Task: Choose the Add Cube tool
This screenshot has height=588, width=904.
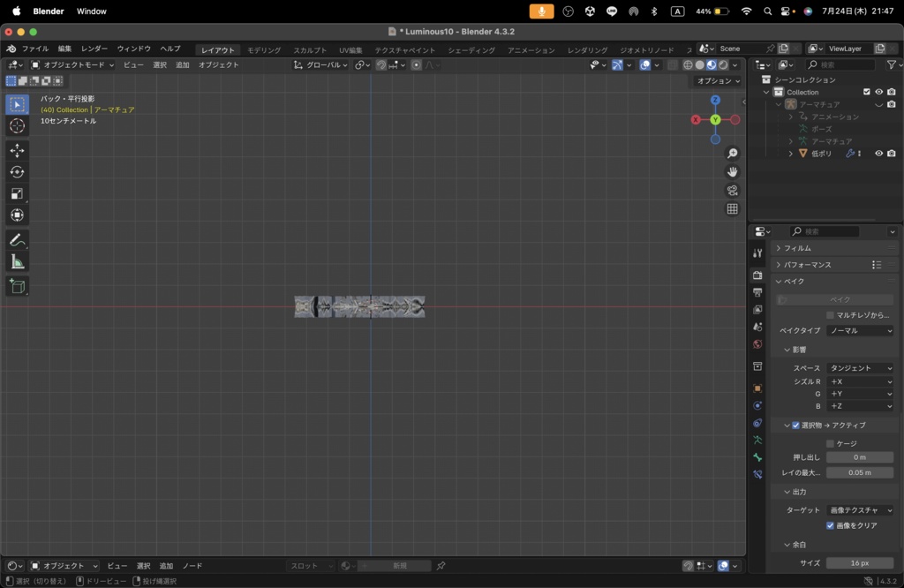Action: click(18, 286)
